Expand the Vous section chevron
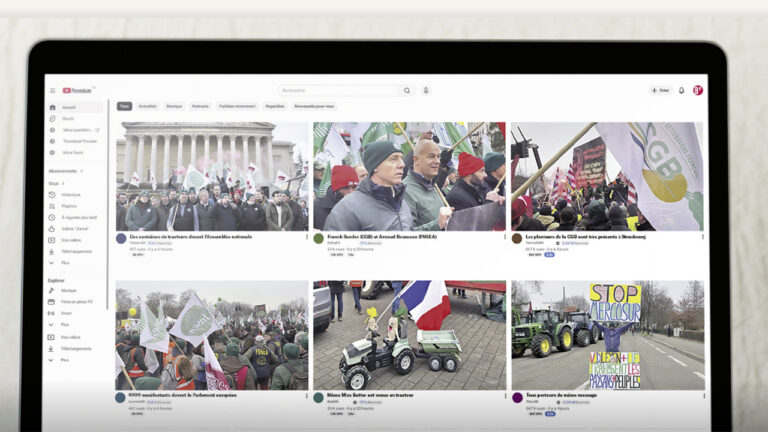768x432 pixels. 62,183
